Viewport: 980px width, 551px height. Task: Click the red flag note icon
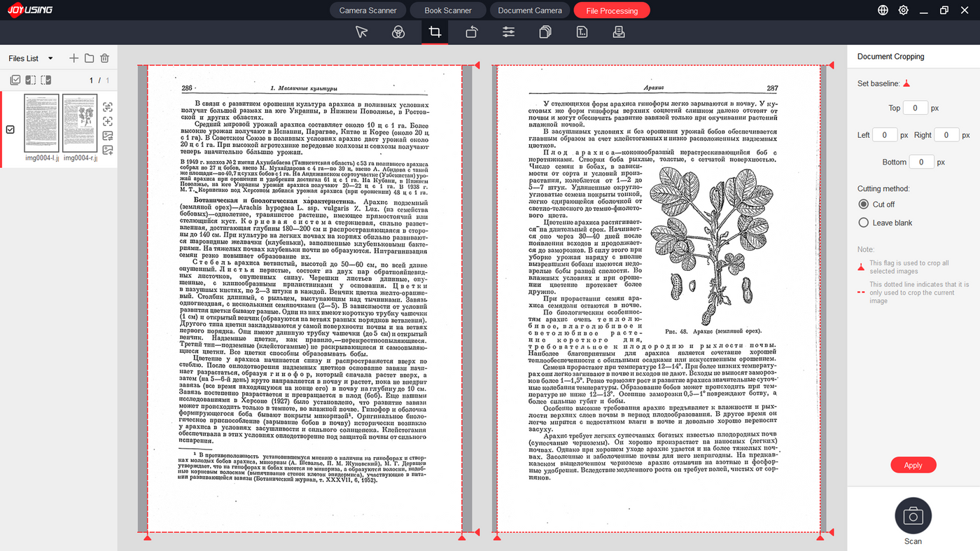(861, 267)
